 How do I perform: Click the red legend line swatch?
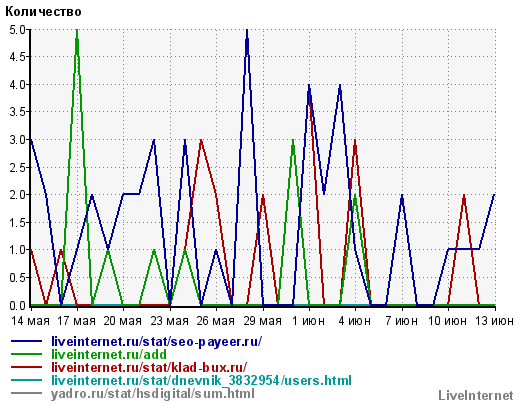[27, 367]
